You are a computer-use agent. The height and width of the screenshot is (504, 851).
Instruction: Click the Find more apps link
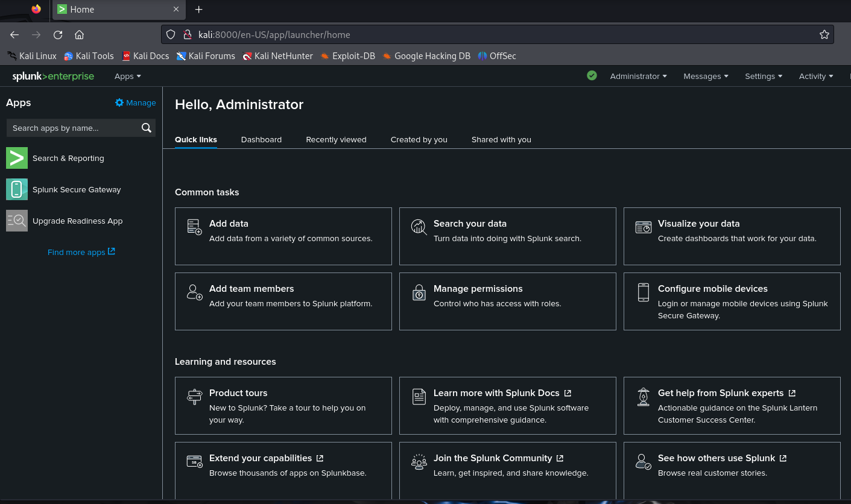point(81,252)
